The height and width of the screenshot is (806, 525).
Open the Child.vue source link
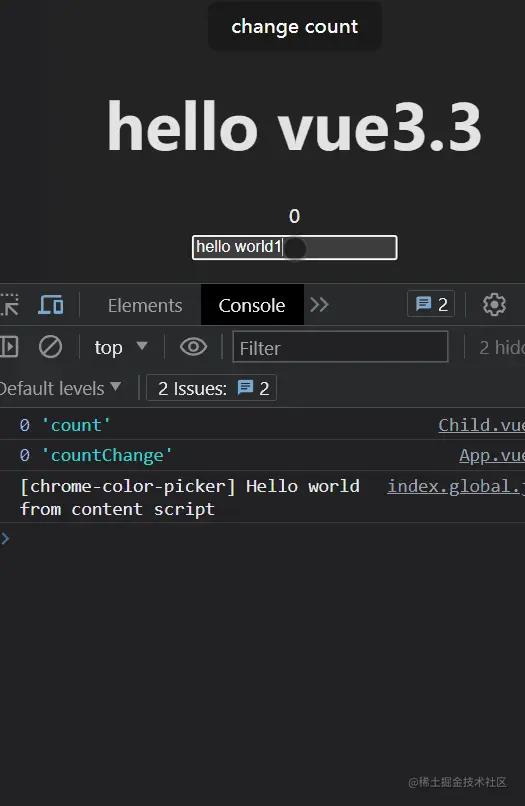pyautogui.click(x=481, y=425)
